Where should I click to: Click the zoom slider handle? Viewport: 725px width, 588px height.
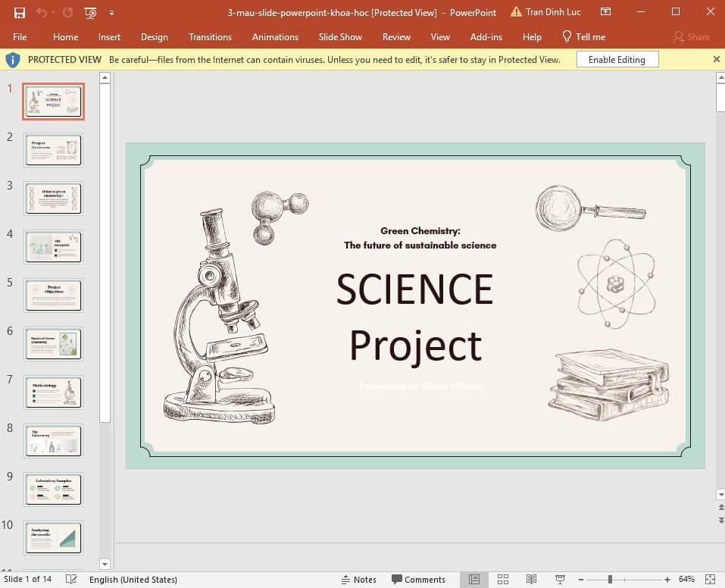[610, 580]
